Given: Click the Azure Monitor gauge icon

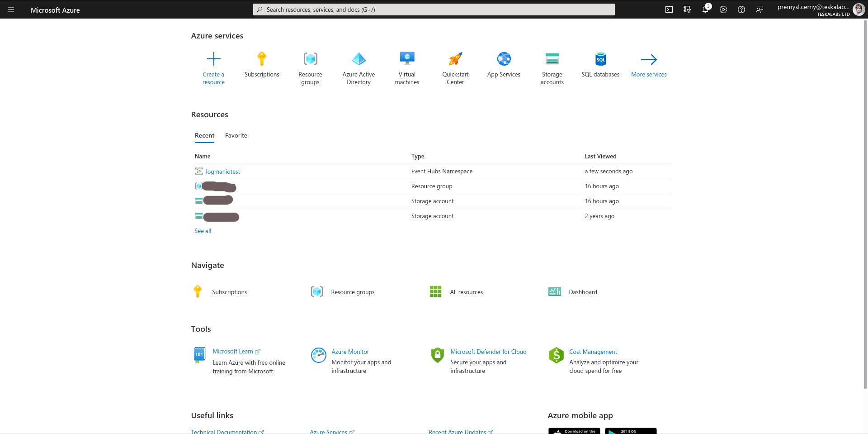Looking at the screenshot, I should pyautogui.click(x=319, y=355).
